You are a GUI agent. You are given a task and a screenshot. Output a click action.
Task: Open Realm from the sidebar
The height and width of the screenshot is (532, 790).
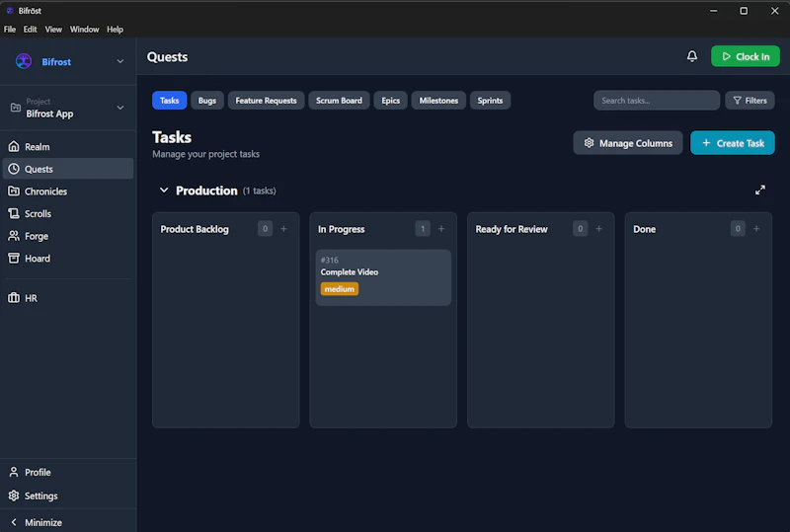click(x=68, y=147)
